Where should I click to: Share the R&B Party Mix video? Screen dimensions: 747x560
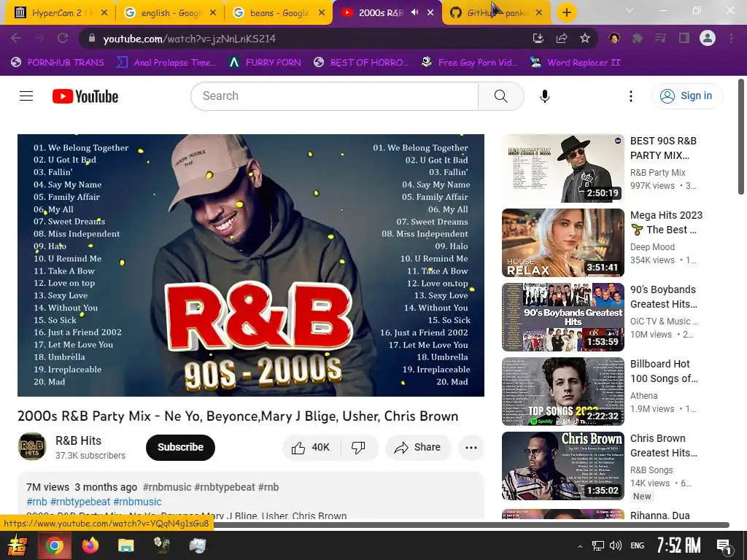coord(417,447)
